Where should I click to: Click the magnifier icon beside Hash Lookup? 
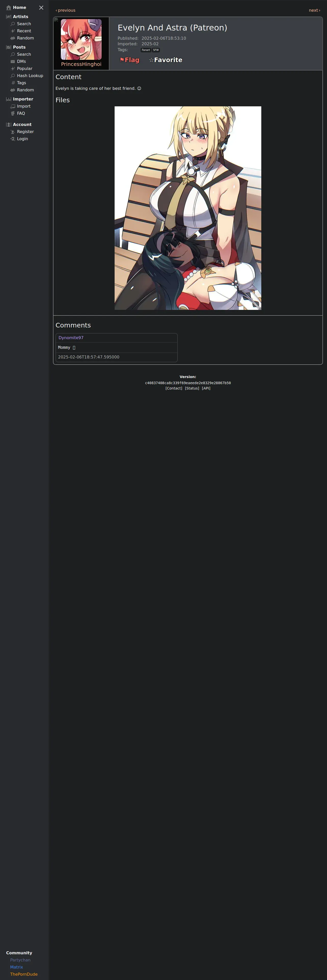pos(13,76)
